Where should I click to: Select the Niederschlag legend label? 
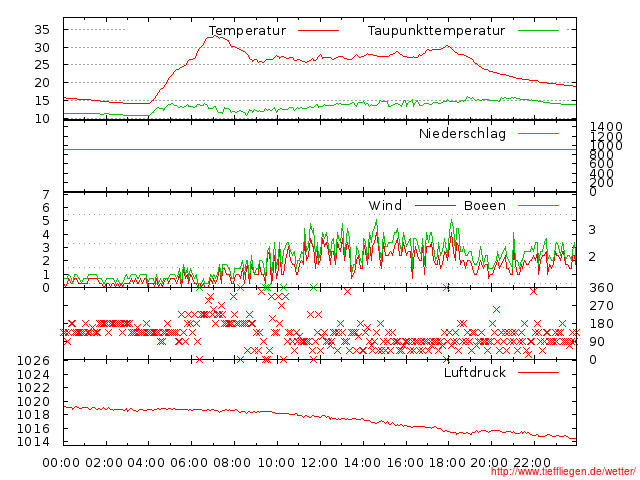(462, 134)
